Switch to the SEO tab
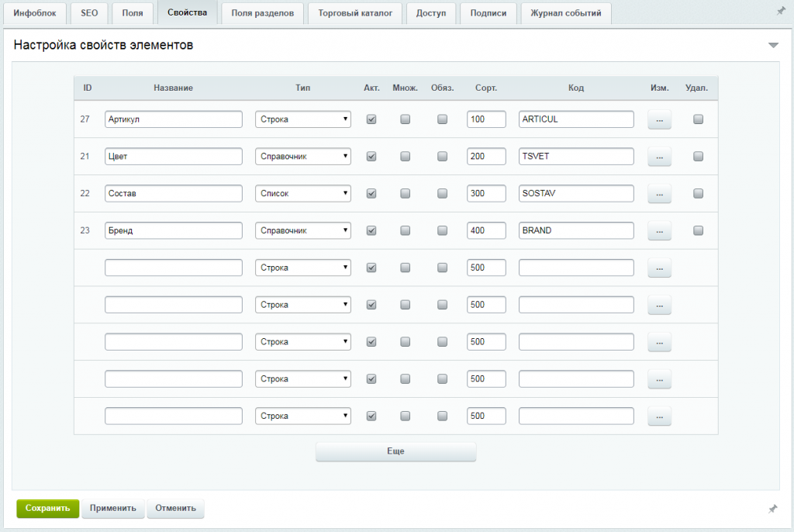Image resolution: width=794 pixels, height=532 pixels. (x=89, y=13)
